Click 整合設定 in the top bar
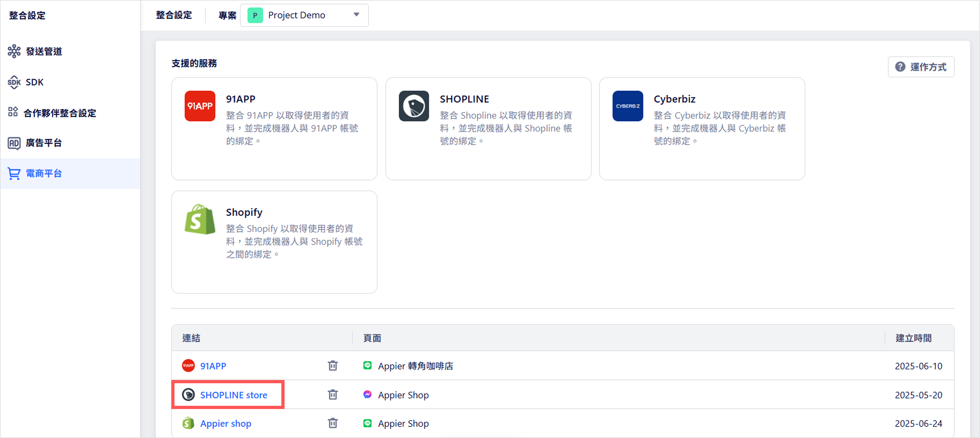Image resolution: width=980 pixels, height=438 pixels. click(x=174, y=15)
